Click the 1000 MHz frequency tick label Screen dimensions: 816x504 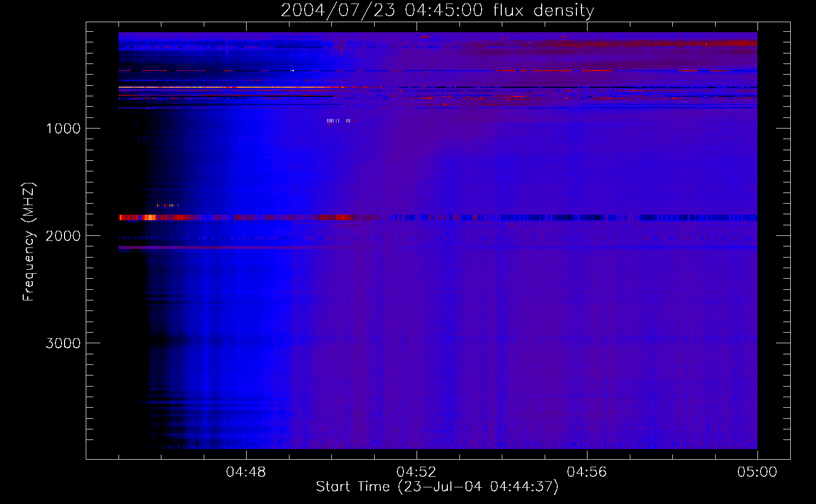(x=63, y=129)
